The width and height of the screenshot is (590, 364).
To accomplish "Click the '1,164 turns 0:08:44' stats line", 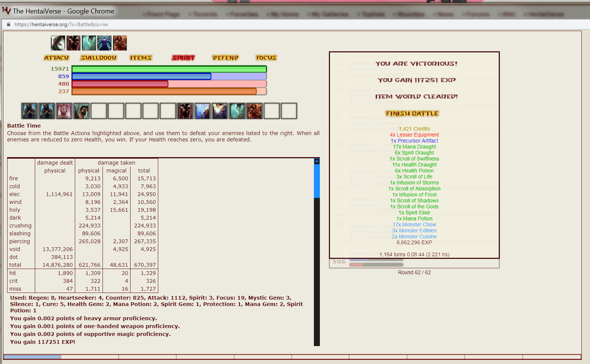I will 414,254.
